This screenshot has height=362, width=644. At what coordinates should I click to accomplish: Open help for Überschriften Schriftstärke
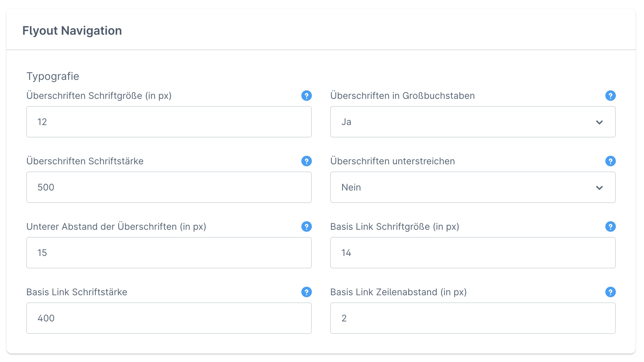coord(306,161)
